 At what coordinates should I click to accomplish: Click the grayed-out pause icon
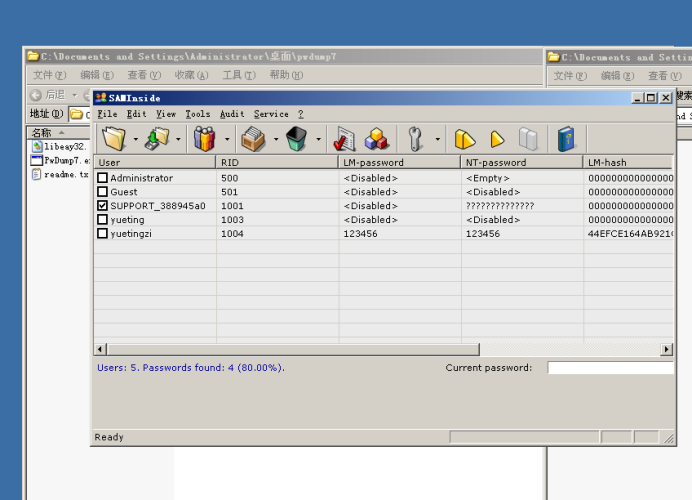click(528, 139)
